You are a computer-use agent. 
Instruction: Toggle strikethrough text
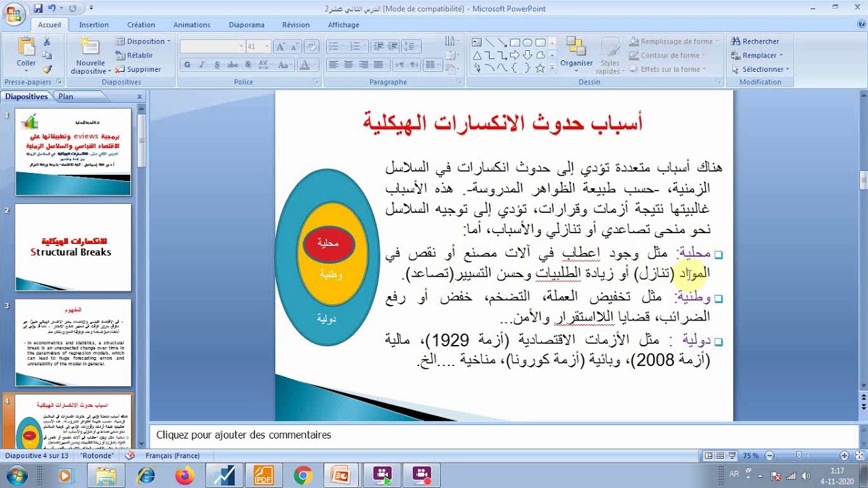click(x=233, y=65)
